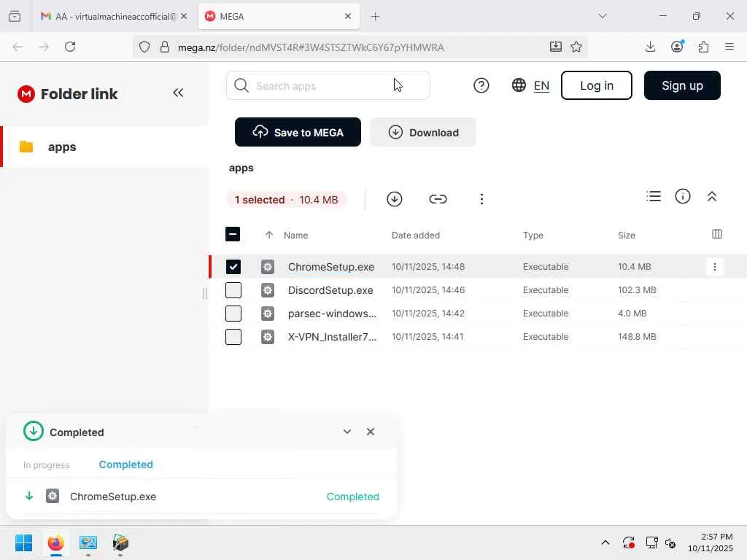The image size is (747, 560).
Task: Uncheck the ChromeSetup.exe checkbox
Action: 233,267
